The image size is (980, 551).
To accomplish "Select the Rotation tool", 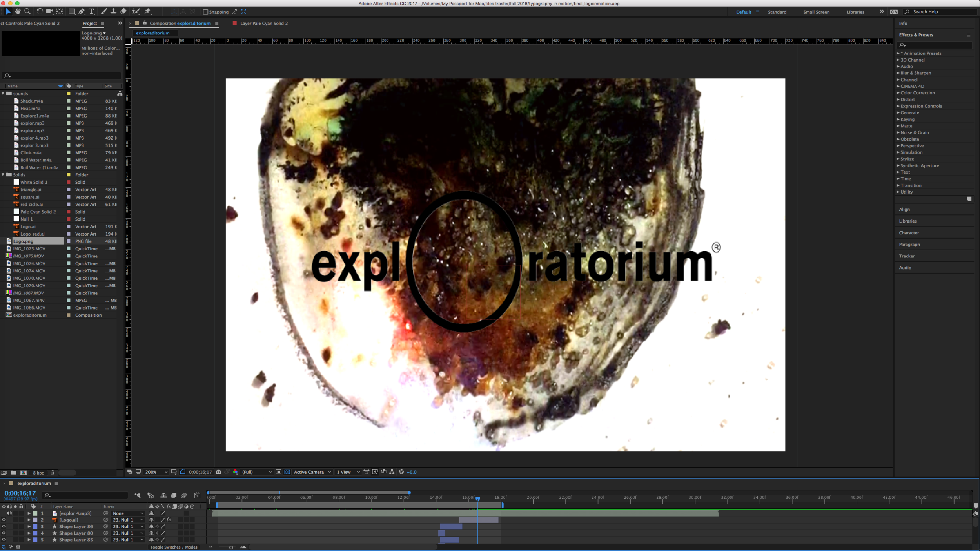I will pyautogui.click(x=40, y=11).
